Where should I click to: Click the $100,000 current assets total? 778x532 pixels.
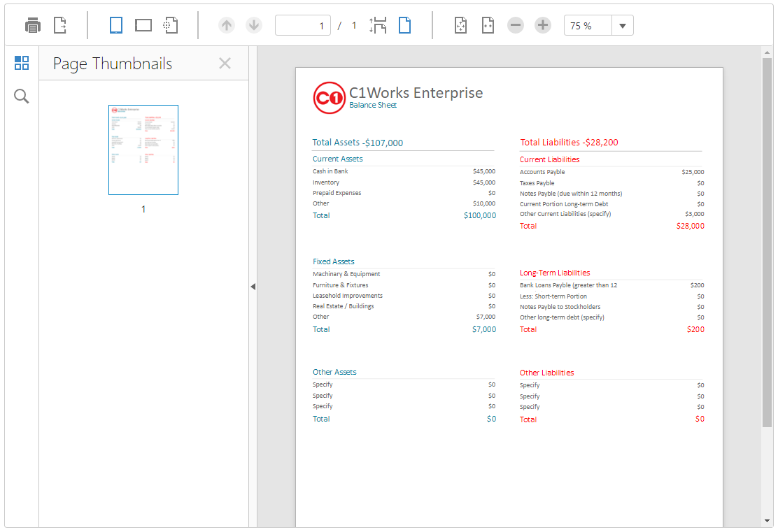pos(480,215)
